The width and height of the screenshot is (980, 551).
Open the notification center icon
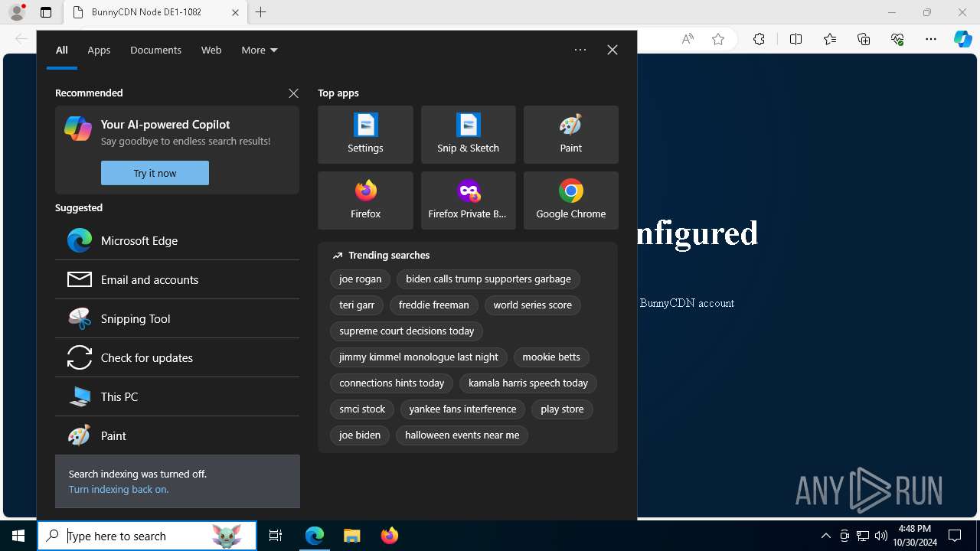[x=955, y=536]
